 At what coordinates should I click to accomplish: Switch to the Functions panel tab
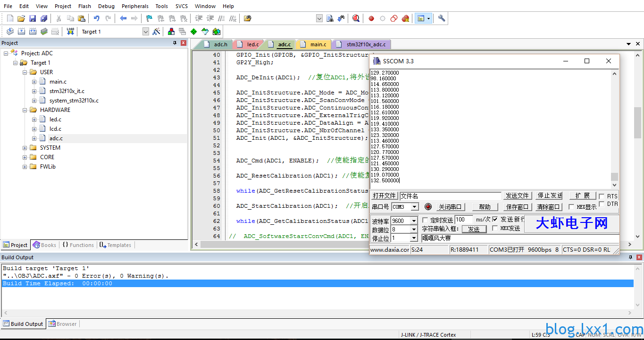[78, 245]
